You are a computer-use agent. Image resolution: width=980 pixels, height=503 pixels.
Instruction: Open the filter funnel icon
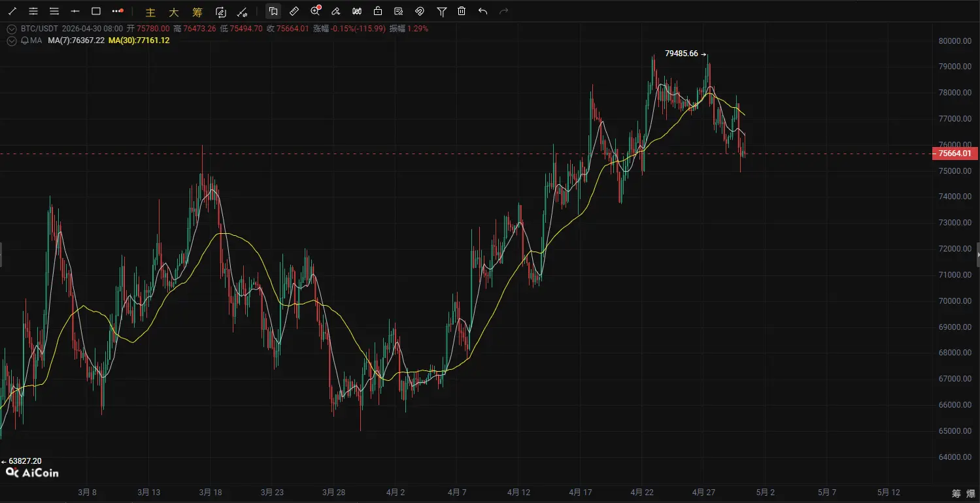tap(442, 11)
